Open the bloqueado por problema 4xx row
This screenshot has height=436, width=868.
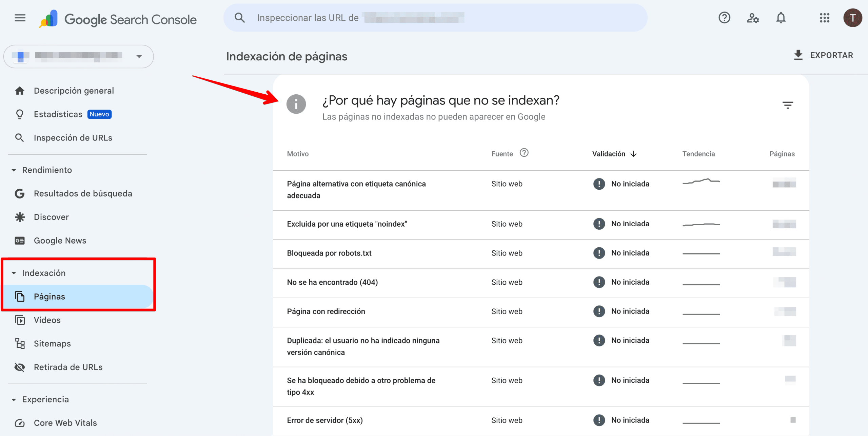coord(541,387)
